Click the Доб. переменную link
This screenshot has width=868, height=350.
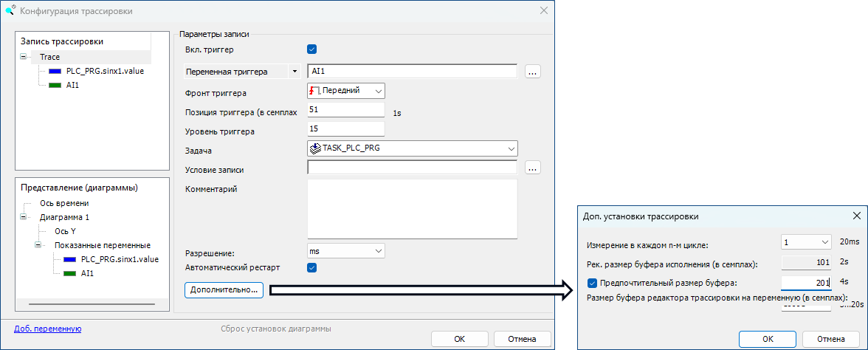[47, 329]
